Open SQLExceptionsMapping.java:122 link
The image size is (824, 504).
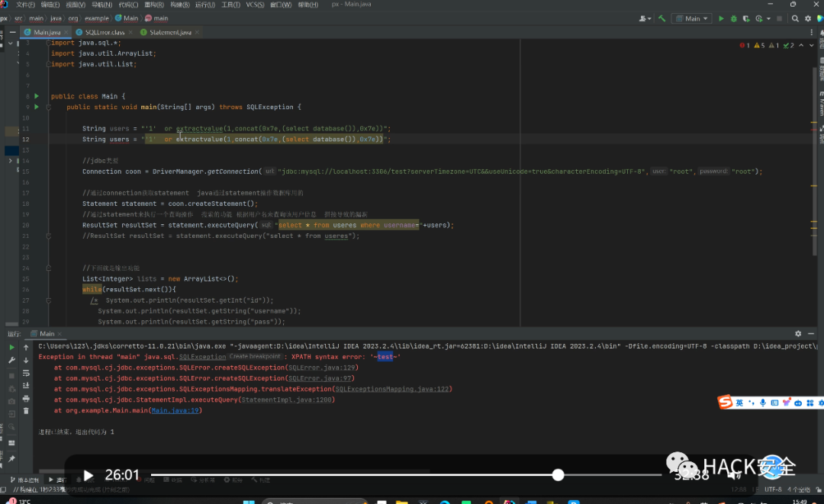coord(392,390)
